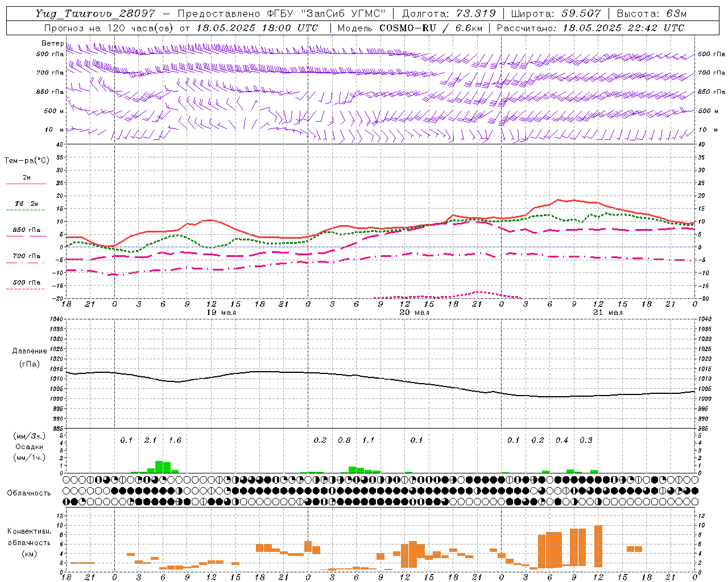The image size is (728, 582).
Task: Click the 2.1 precipitation value
Action: [x=150, y=440]
